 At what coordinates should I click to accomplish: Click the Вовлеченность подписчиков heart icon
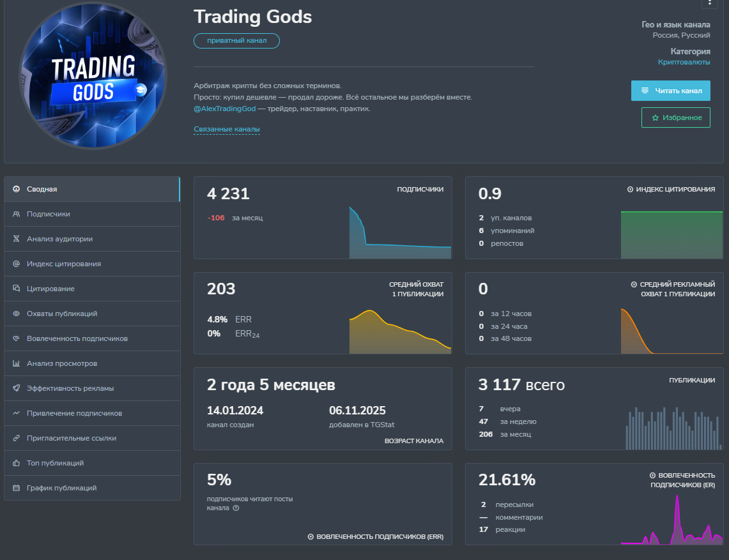[16, 338]
